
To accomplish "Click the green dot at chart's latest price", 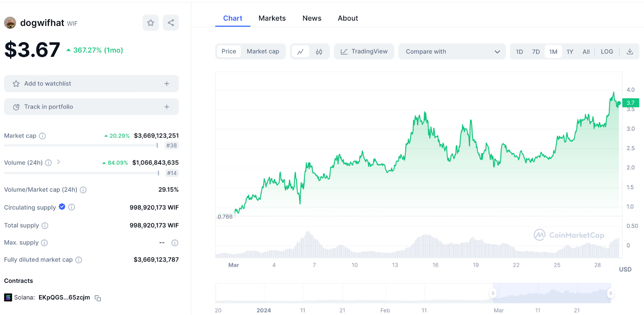I will click(x=619, y=103).
